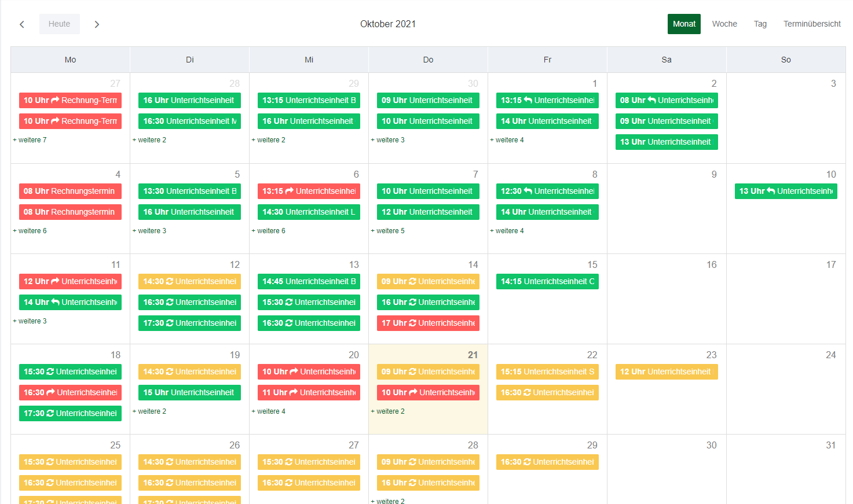Go to next month with right chevron

97,24
